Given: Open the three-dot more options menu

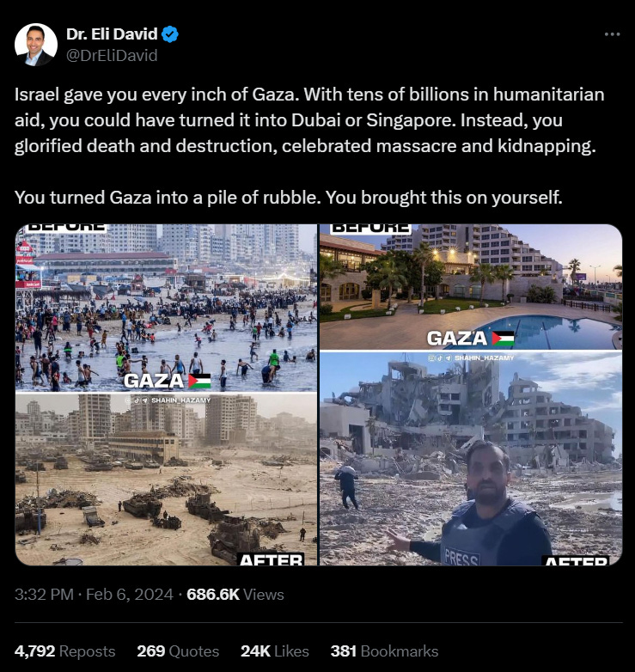Looking at the screenshot, I should 612,34.
